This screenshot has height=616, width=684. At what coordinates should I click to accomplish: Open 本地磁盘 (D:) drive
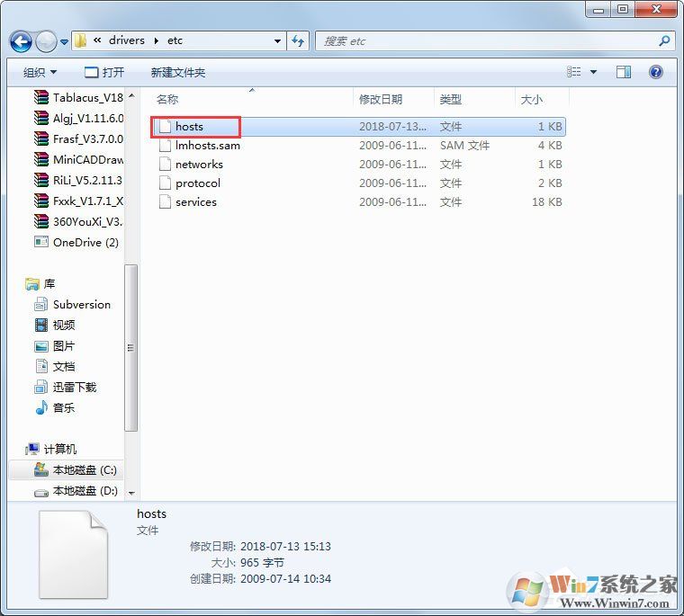point(76,491)
